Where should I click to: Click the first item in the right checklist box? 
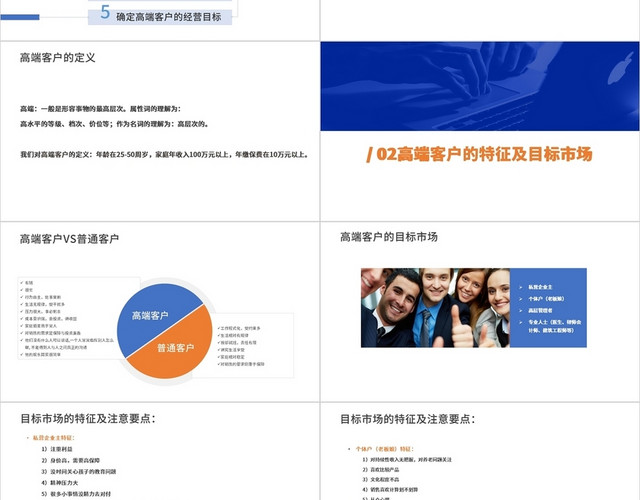click(x=239, y=328)
